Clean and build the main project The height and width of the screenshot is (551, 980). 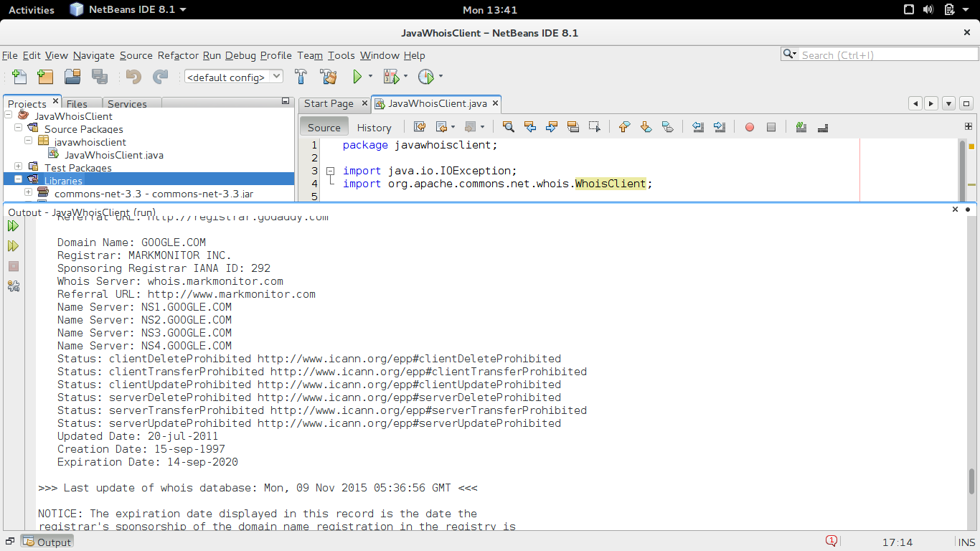tap(329, 76)
